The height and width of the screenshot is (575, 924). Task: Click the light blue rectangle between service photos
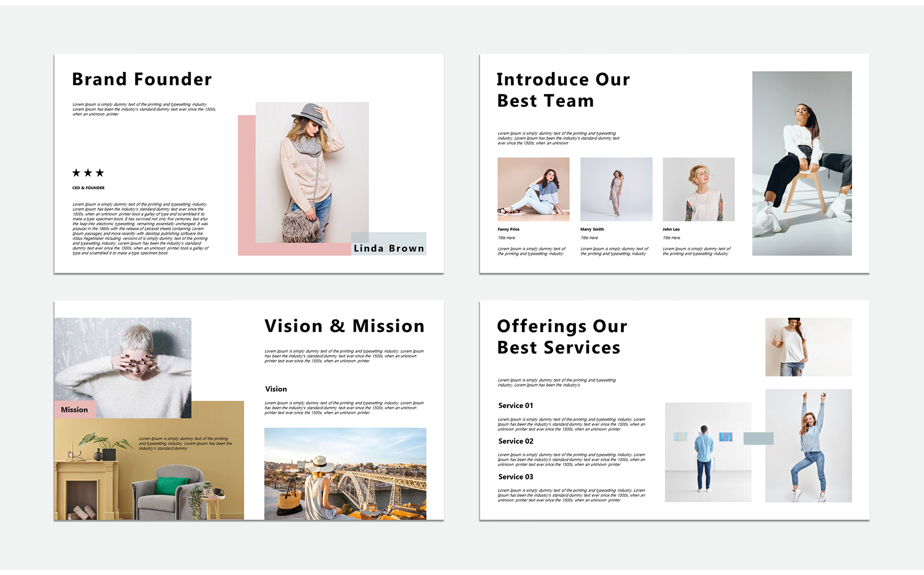(x=758, y=438)
